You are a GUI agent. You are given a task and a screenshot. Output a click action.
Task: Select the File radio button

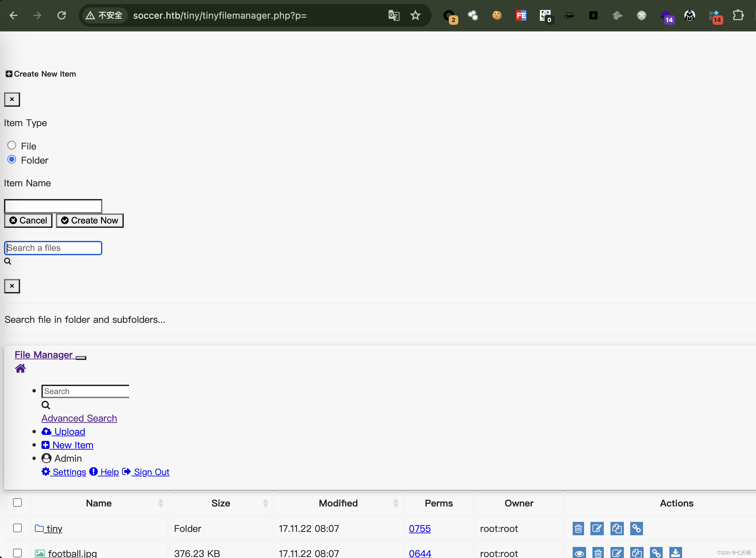click(12, 146)
